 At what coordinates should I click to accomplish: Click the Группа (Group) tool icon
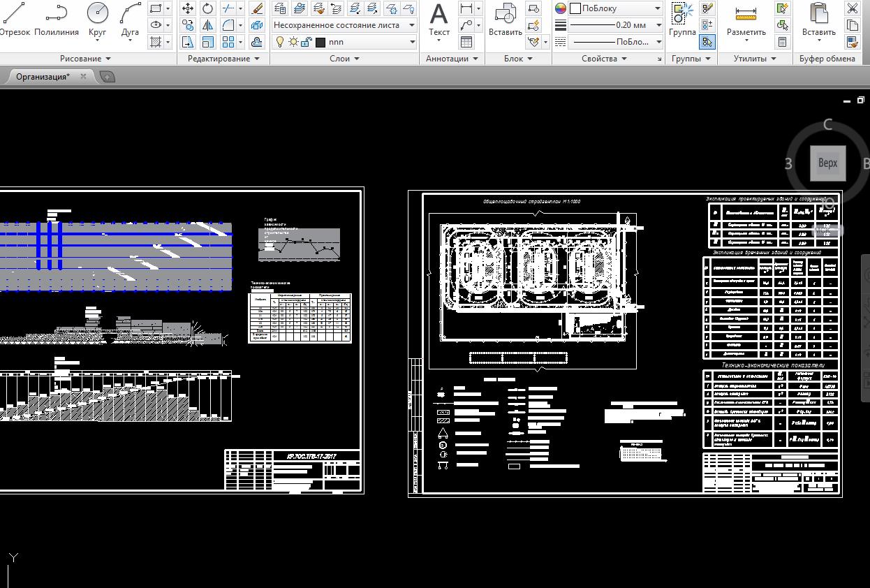[682, 20]
